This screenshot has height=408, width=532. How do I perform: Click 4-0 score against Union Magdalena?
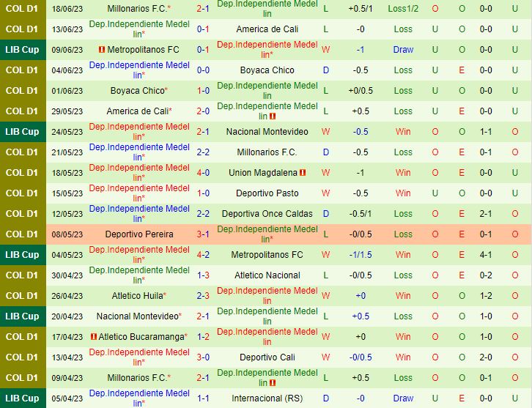pyautogui.click(x=203, y=173)
